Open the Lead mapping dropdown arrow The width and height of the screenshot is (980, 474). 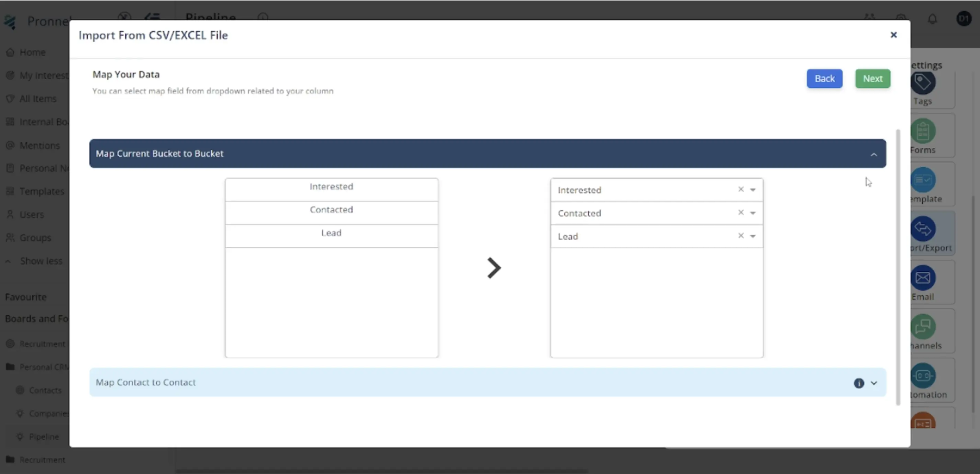[753, 236]
